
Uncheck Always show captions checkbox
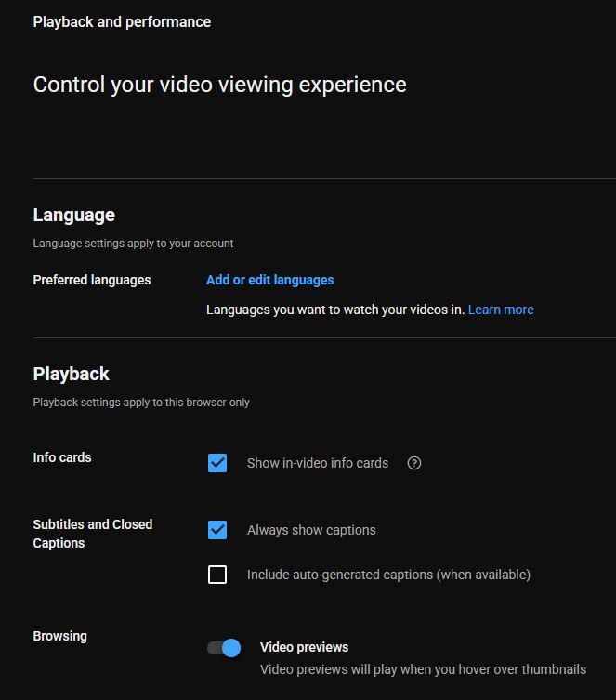click(217, 530)
